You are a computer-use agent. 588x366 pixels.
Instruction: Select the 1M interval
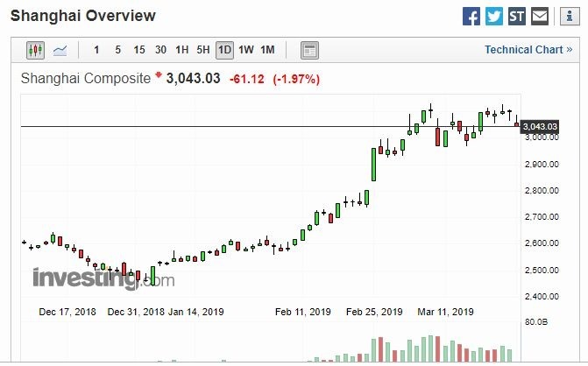click(x=268, y=50)
